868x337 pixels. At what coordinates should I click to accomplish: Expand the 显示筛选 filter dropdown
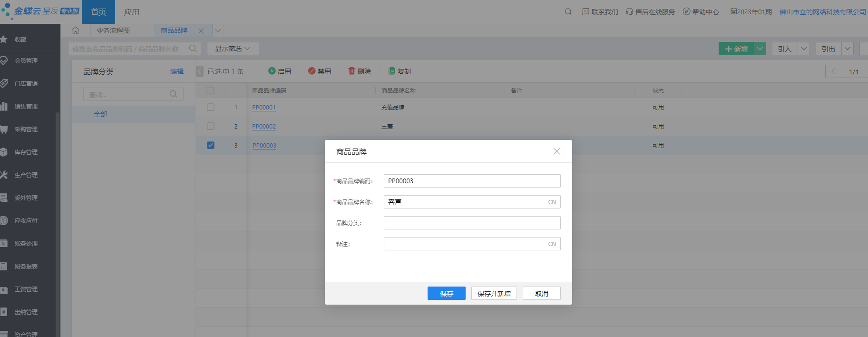pos(233,49)
